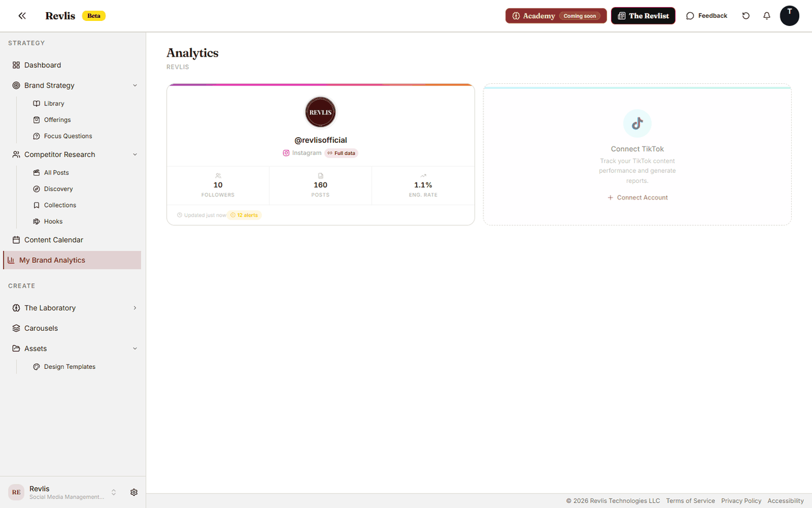Image resolution: width=812 pixels, height=508 pixels.
Task: Select My Brand Analytics item
Action: [x=72, y=260]
